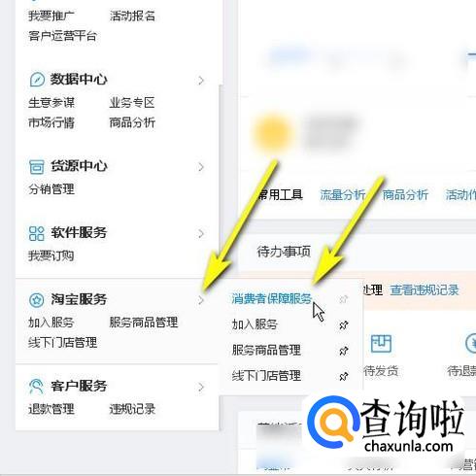Open the 流量分析 tool link
Viewport: 476px width, 476px height.
pyautogui.click(x=343, y=195)
